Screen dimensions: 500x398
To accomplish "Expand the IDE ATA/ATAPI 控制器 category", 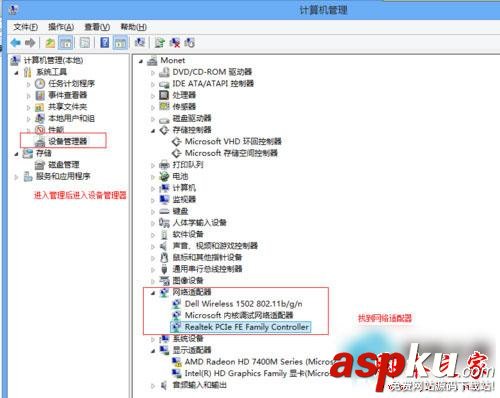I will [x=153, y=84].
